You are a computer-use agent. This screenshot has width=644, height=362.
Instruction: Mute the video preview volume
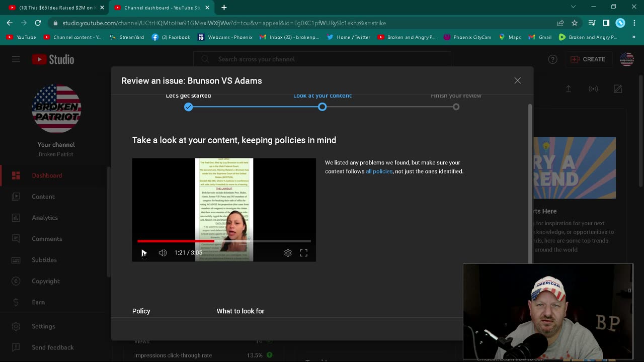(x=163, y=253)
